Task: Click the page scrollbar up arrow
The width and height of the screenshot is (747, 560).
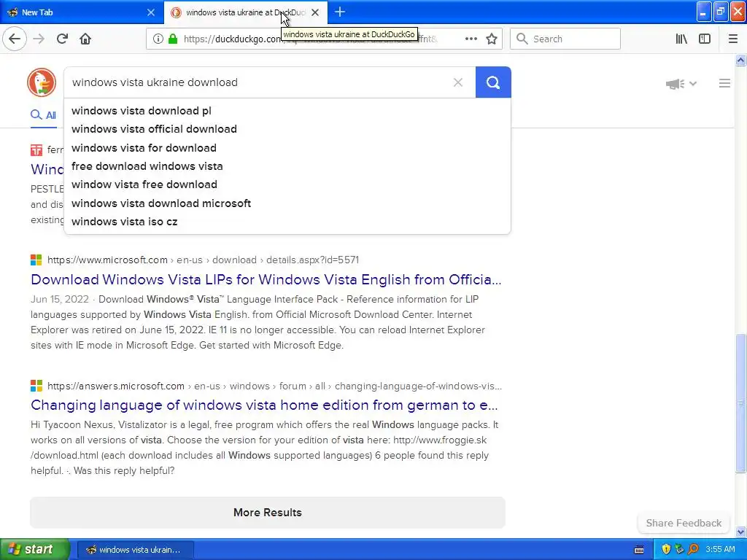Action: tap(740, 61)
